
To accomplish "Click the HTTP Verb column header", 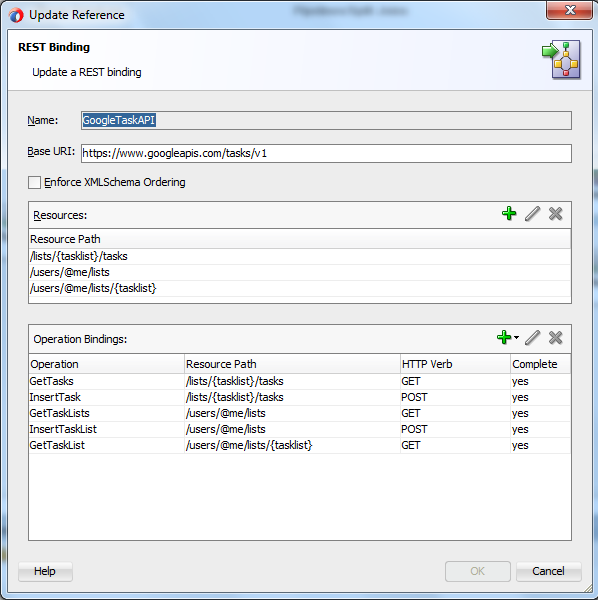I will click(455, 364).
